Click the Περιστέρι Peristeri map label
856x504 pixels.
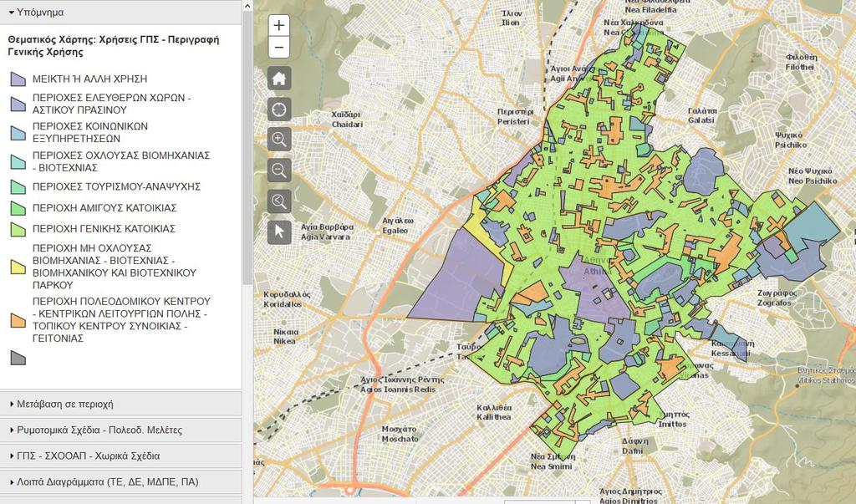pyautogui.click(x=515, y=116)
